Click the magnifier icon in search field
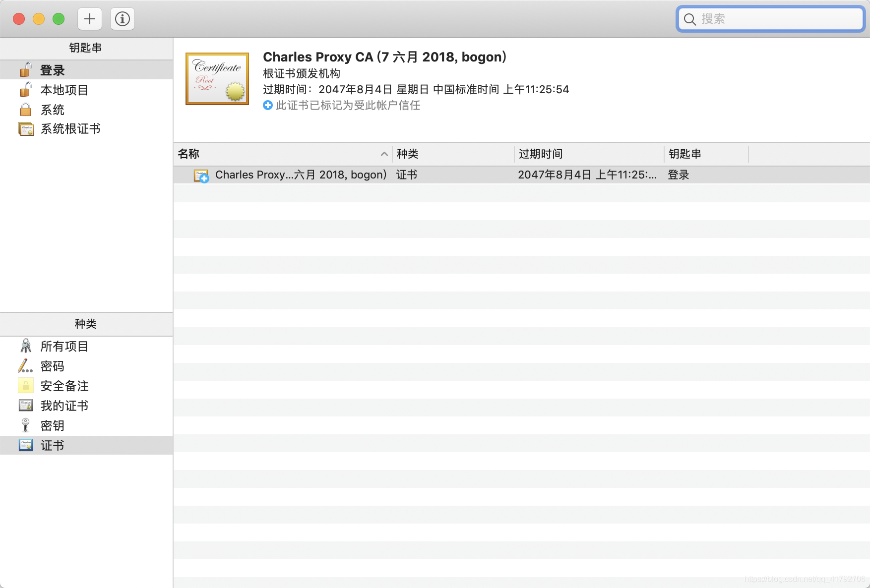This screenshot has width=870, height=588. tap(689, 19)
